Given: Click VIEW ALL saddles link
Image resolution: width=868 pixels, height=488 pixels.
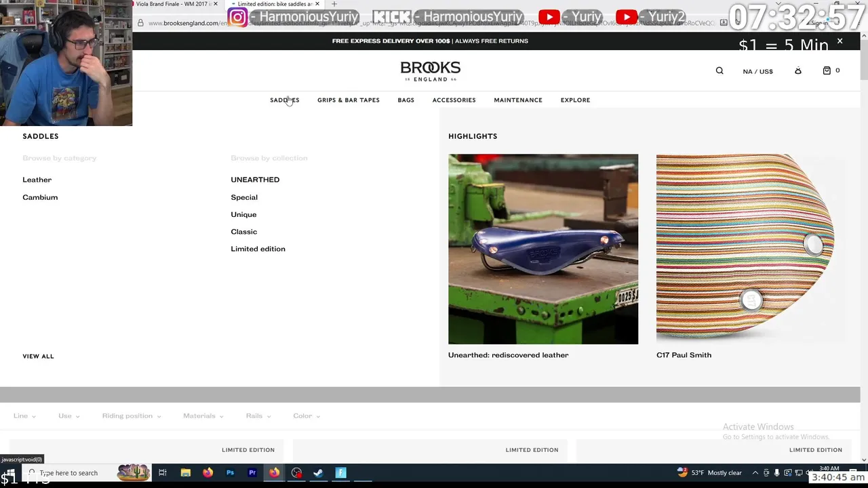Looking at the screenshot, I should click(x=38, y=356).
